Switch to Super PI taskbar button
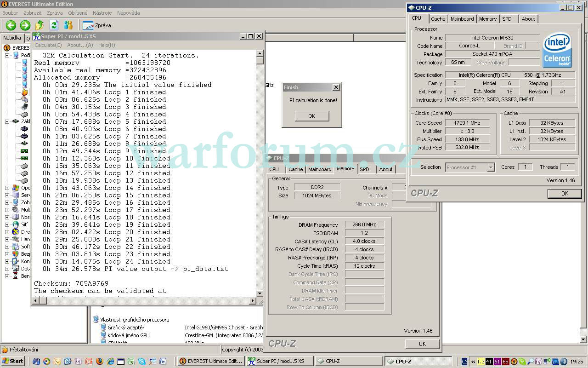This screenshot has width=588, height=368. tap(279, 361)
